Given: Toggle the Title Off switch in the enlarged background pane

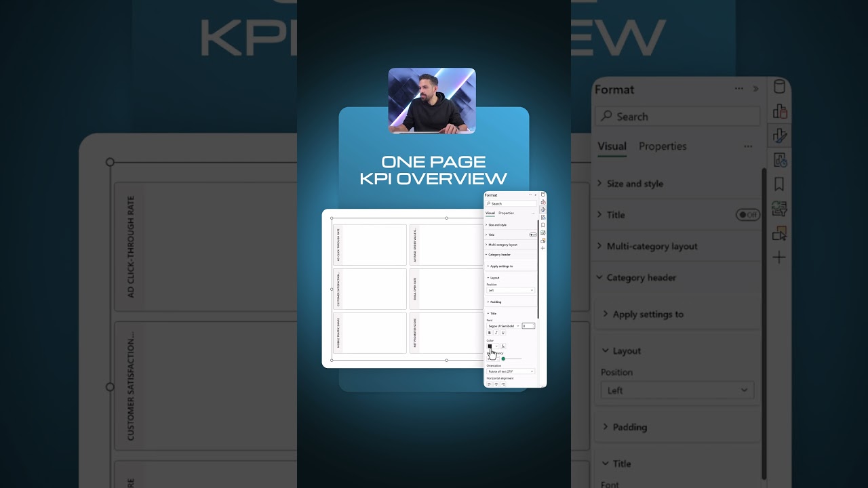Looking at the screenshot, I should pyautogui.click(x=748, y=215).
